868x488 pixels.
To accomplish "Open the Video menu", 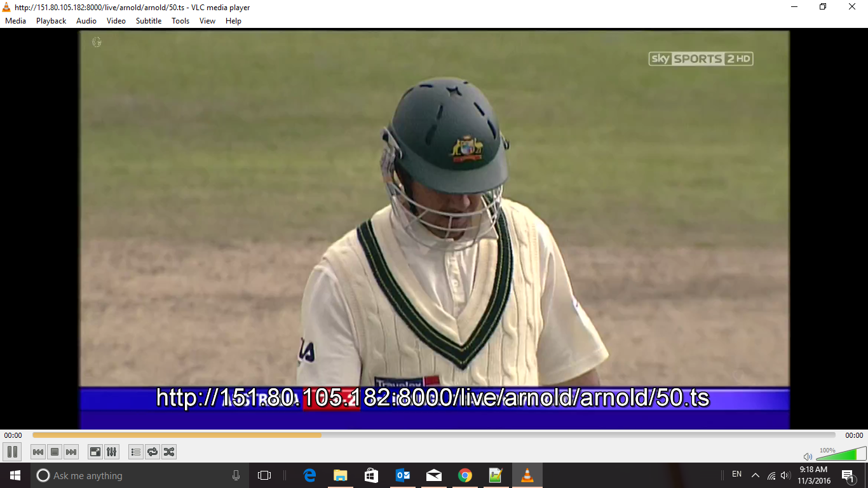I will coord(116,21).
